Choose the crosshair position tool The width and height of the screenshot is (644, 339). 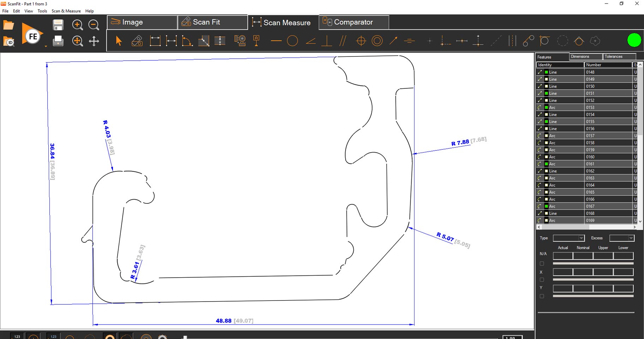(361, 41)
